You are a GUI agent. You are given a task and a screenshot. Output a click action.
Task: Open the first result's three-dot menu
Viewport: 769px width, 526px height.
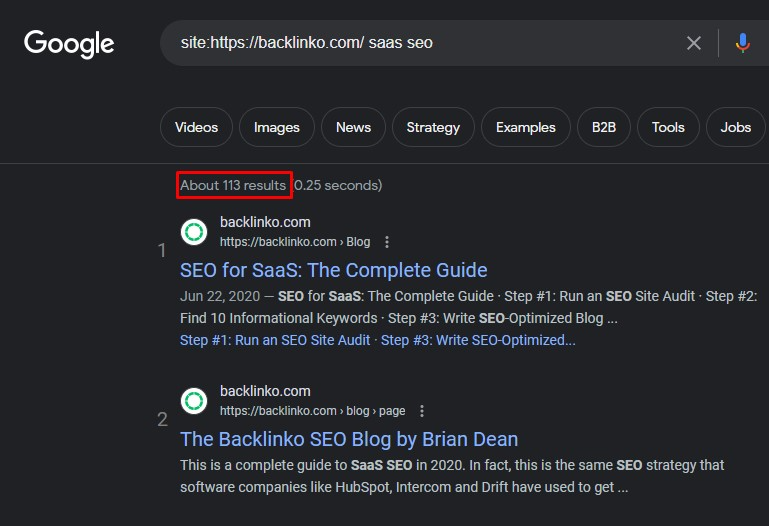coord(387,242)
